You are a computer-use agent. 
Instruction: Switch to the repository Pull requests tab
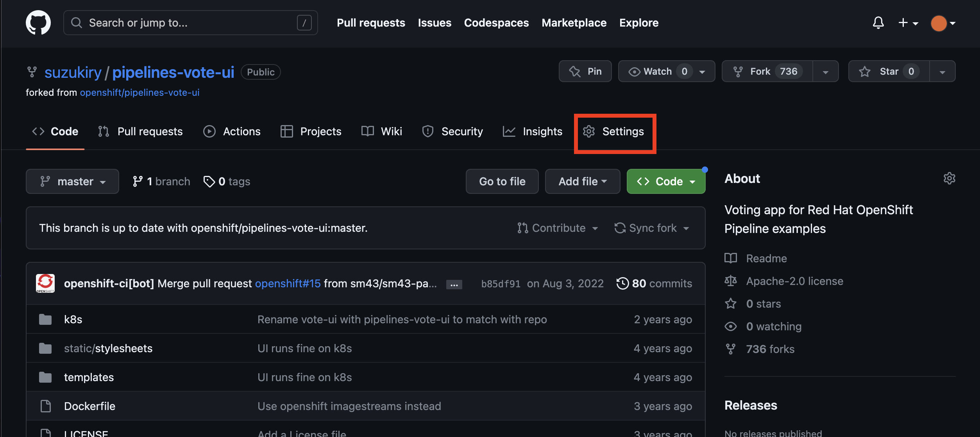[140, 131]
